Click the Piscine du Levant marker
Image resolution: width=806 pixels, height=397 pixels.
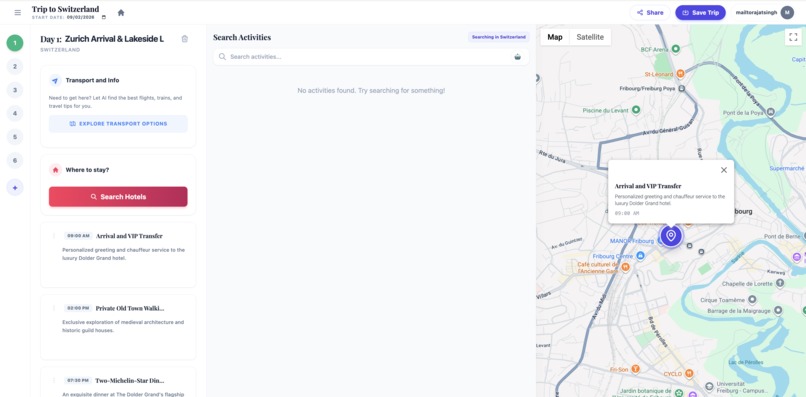tap(636, 110)
